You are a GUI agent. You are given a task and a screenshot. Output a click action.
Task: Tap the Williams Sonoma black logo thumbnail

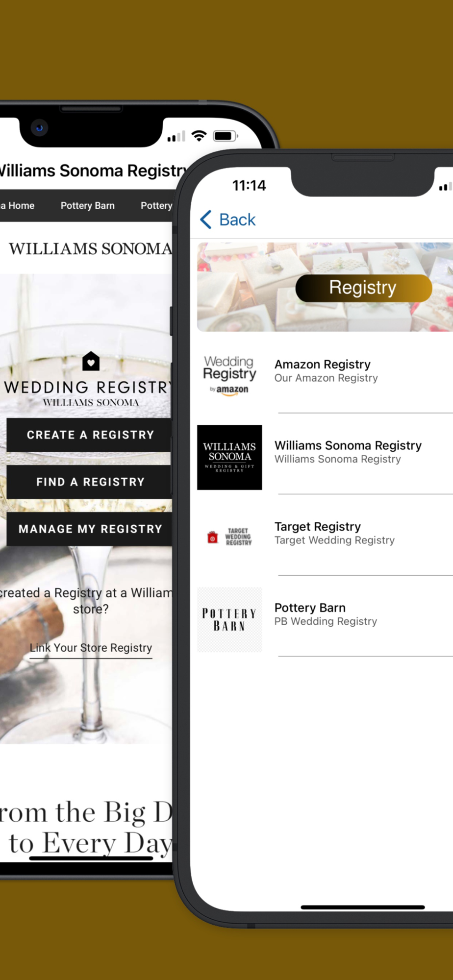point(229,457)
